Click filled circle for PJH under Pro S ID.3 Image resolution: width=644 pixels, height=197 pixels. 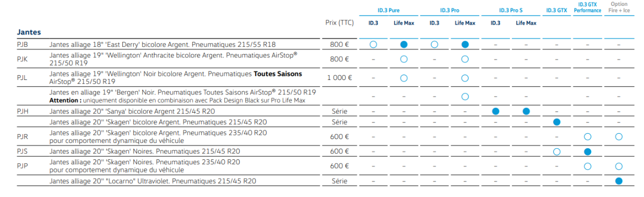click(496, 111)
